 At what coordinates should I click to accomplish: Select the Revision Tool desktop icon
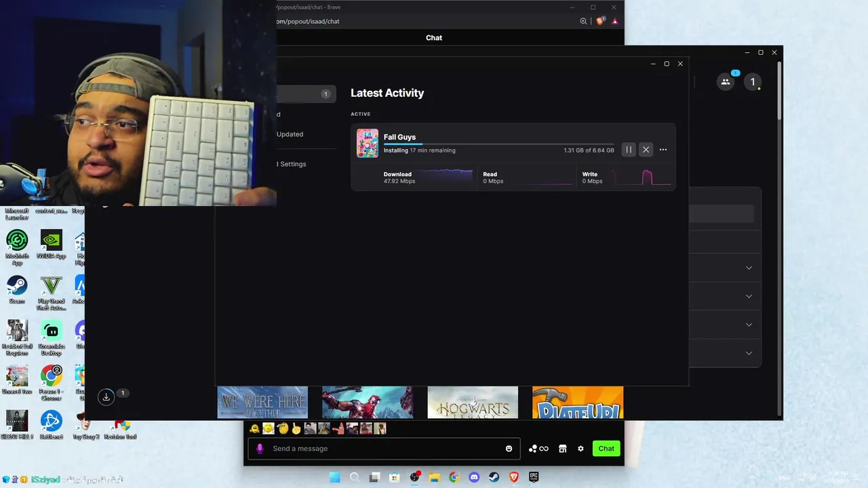click(x=121, y=428)
